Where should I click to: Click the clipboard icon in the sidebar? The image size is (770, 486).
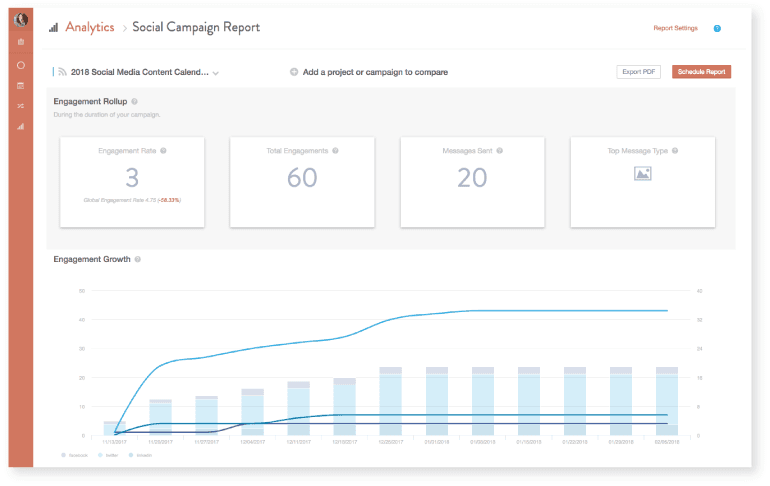coord(21,43)
